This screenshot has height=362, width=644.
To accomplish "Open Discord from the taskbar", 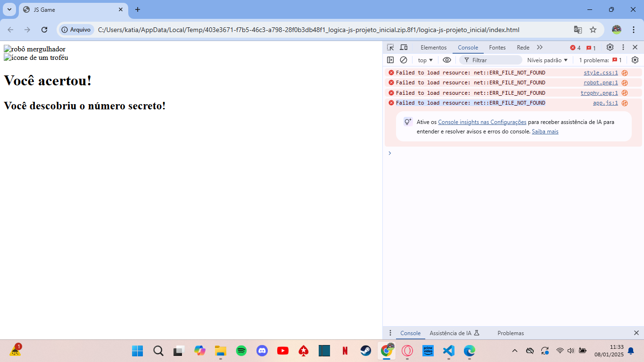I will click(262, 351).
